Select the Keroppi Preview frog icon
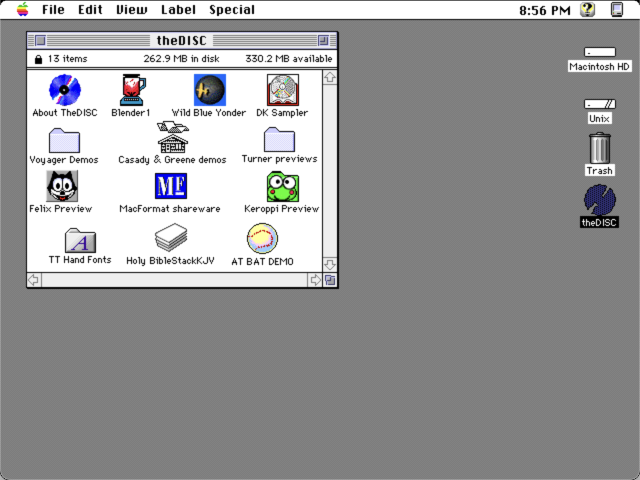This screenshot has width=640, height=480. (282, 187)
